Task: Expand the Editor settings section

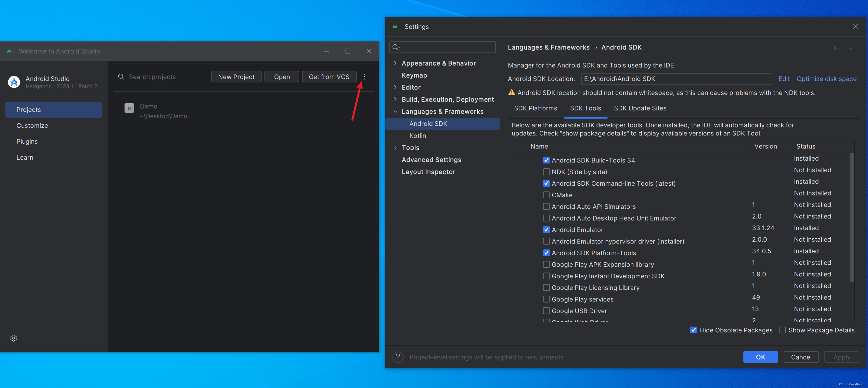Action: [395, 87]
